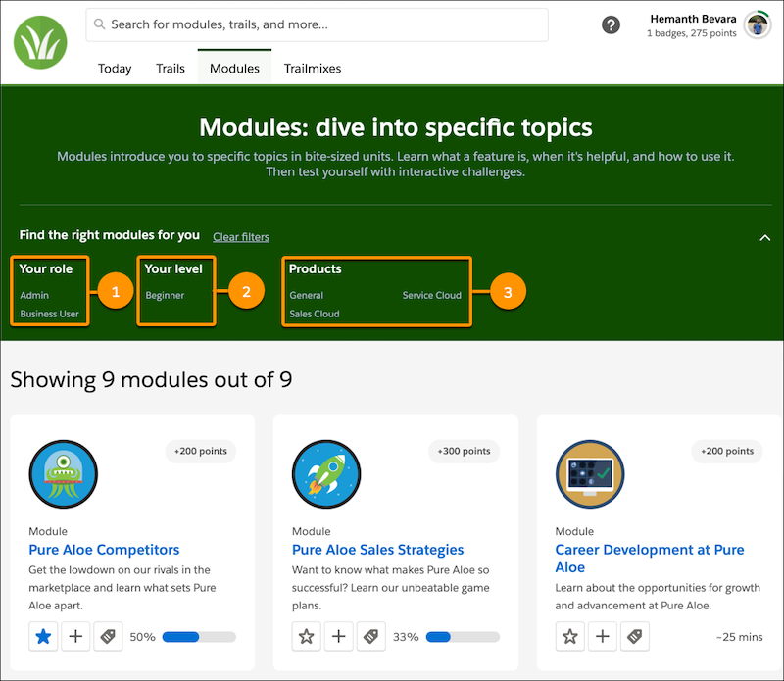Open the rocket badge of Sales Strategies
The height and width of the screenshot is (681, 784).
[326, 474]
